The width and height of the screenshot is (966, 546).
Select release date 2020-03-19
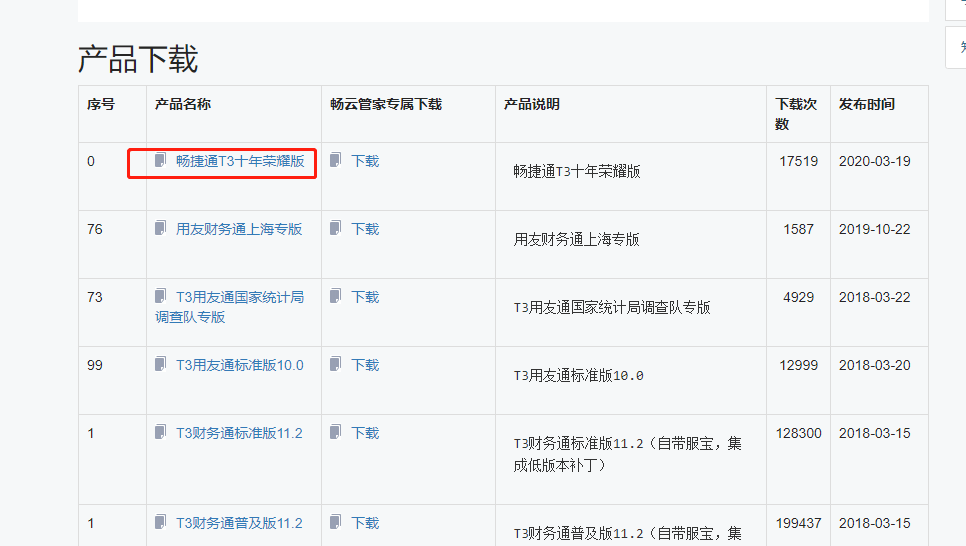point(875,161)
